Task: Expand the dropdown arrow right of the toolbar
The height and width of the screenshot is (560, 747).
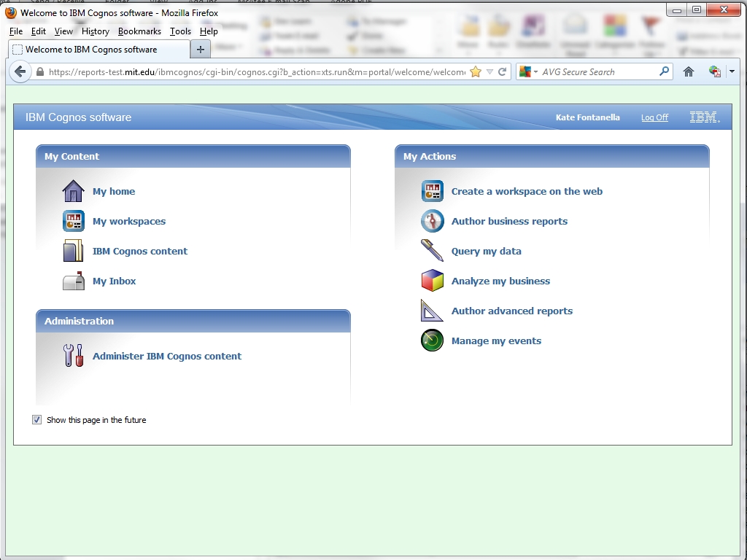Action: coord(732,72)
